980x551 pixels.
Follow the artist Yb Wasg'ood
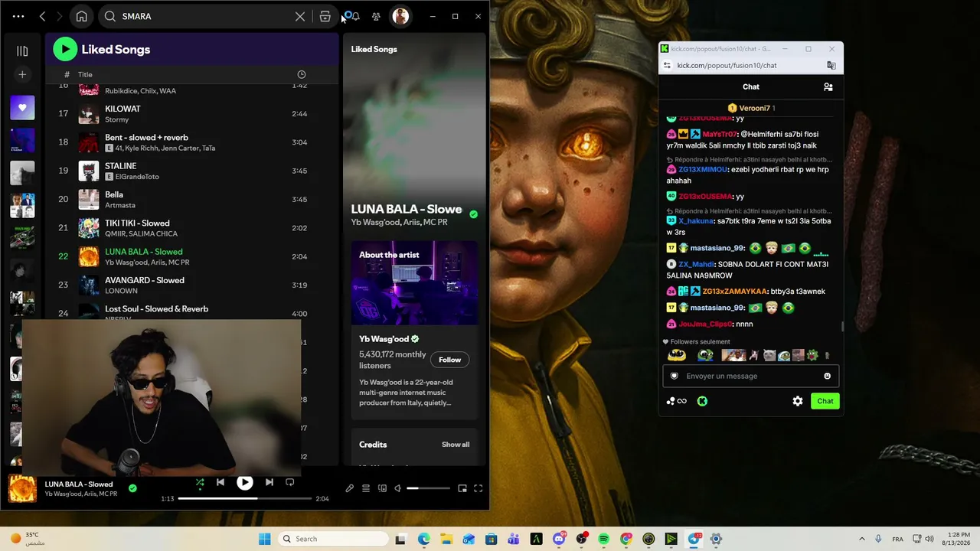450,360
